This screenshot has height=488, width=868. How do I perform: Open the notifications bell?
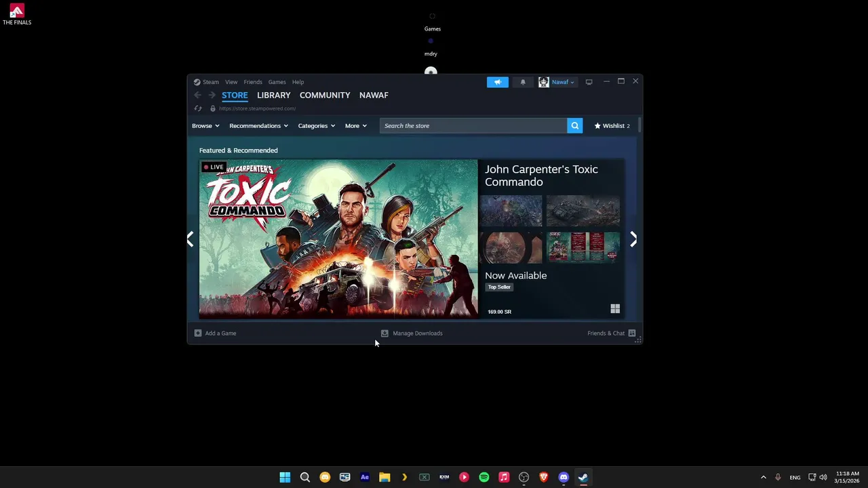coord(523,82)
